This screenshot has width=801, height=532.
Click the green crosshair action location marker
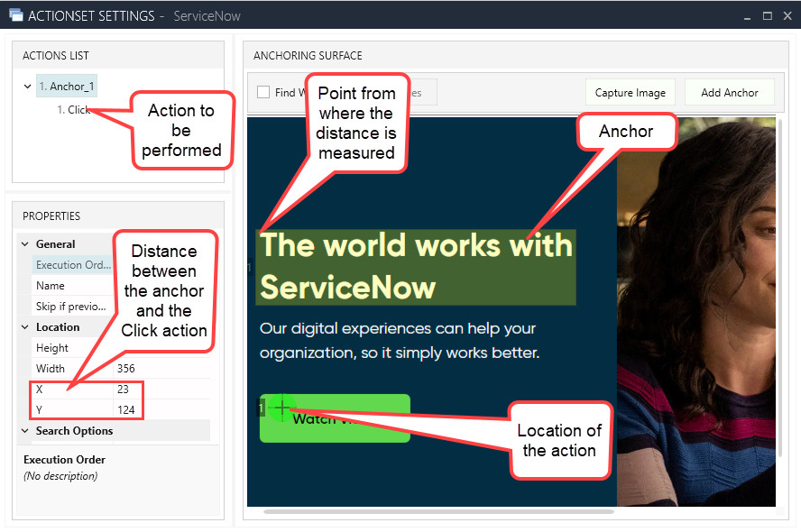[282, 408]
